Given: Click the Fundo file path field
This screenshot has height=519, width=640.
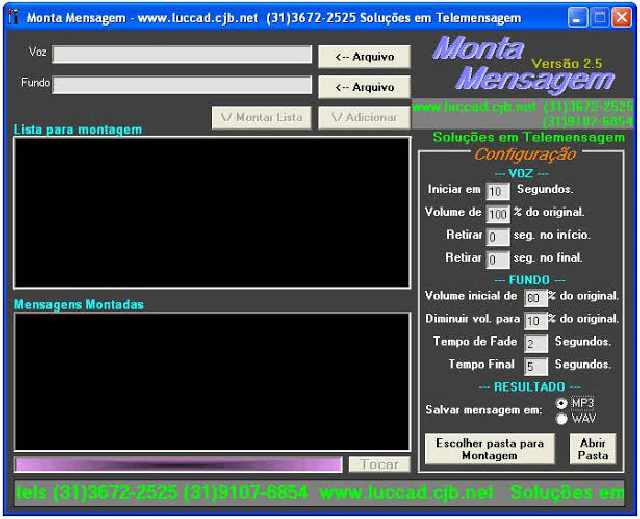Looking at the screenshot, I should [182, 85].
